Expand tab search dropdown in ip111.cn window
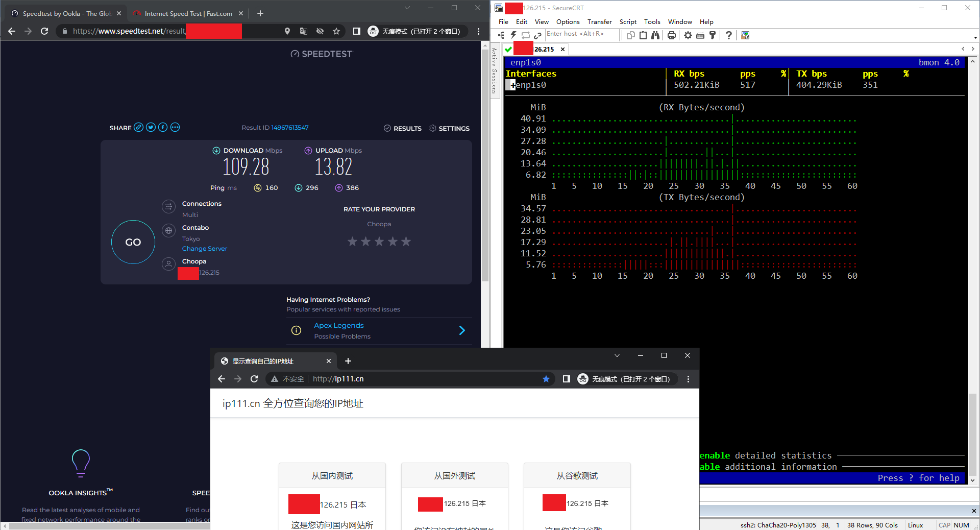 pos(617,355)
